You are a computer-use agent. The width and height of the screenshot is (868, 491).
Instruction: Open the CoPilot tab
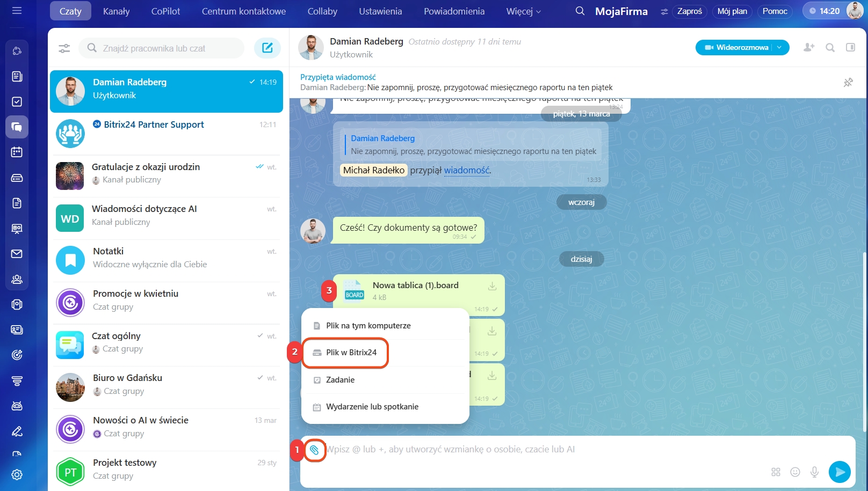pyautogui.click(x=165, y=11)
